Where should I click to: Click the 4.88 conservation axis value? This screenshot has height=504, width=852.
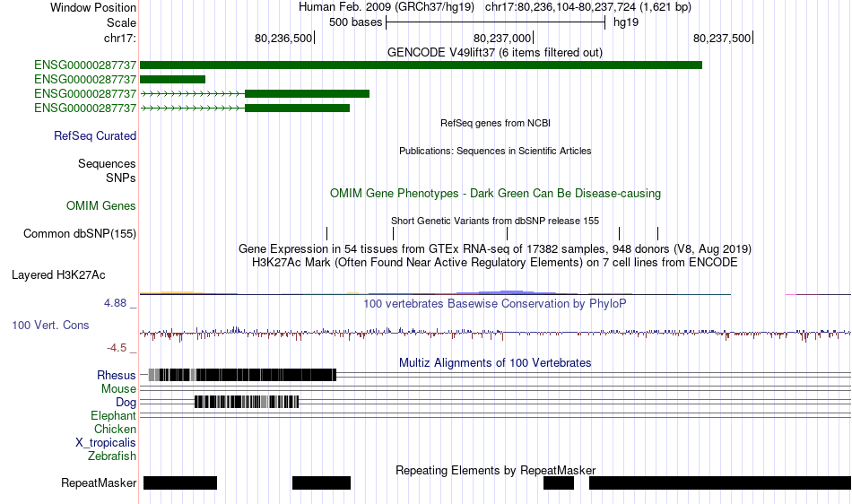click(x=115, y=303)
